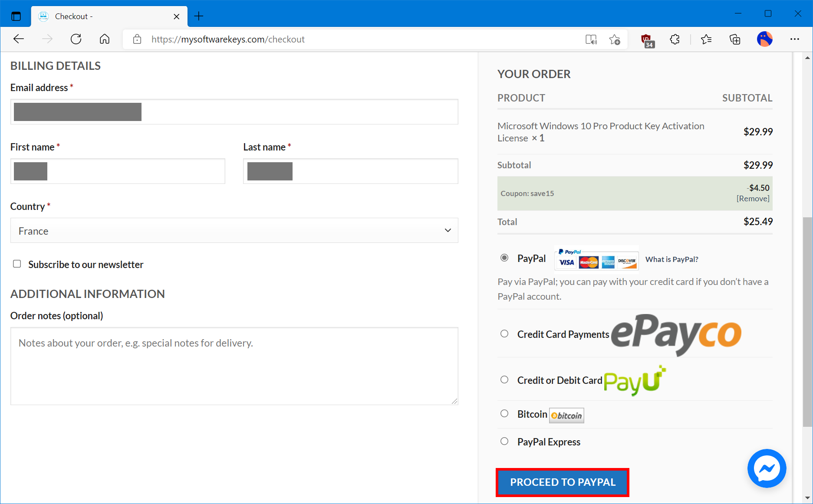Screen dimensions: 813x504
Task: Open a new browser tab
Action: [199, 16]
